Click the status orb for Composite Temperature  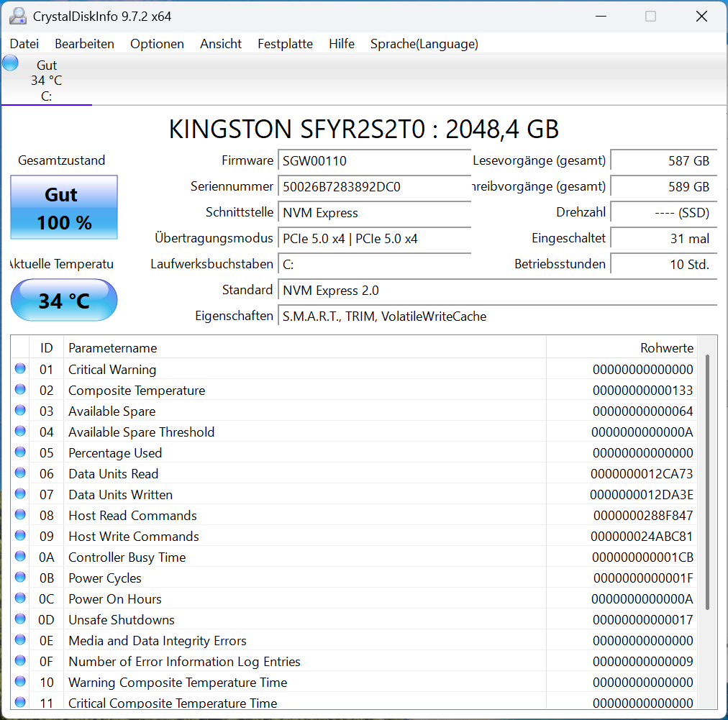click(x=20, y=389)
